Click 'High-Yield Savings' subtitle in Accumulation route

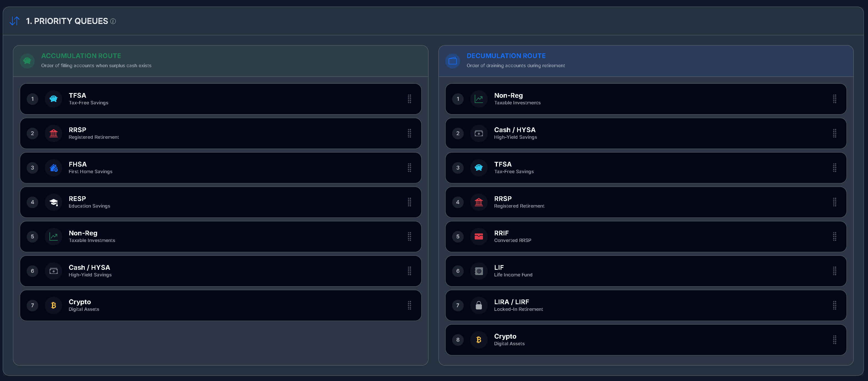[90, 275]
